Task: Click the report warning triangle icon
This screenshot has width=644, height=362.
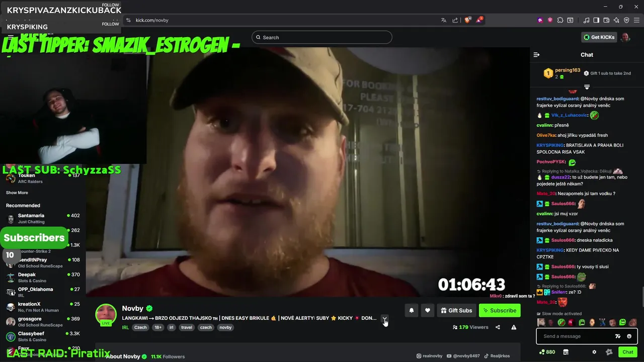Action: coord(514,327)
